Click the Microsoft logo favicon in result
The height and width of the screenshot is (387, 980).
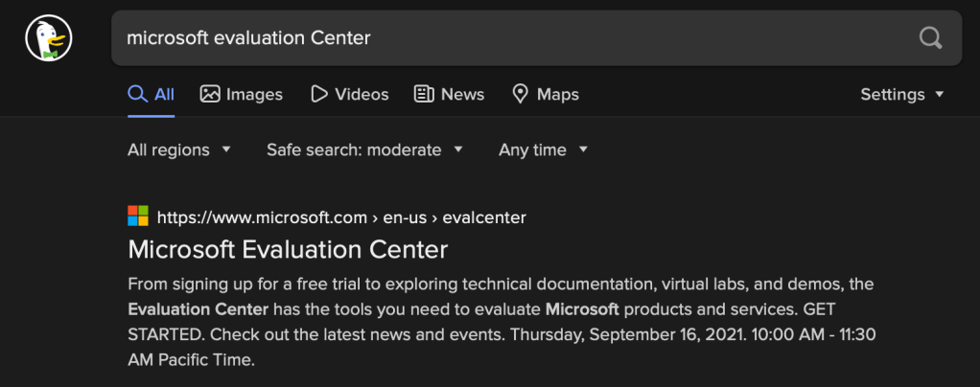pos(138,216)
